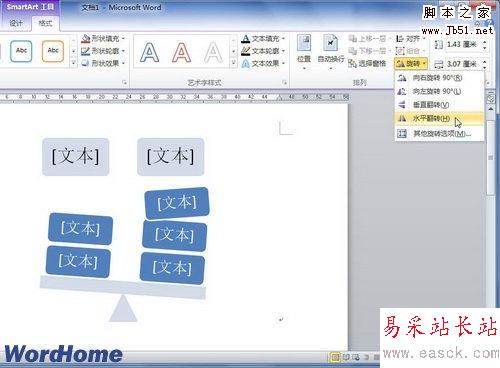
Task: Switch to the 设计 design tab
Action: click(x=16, y=23)
